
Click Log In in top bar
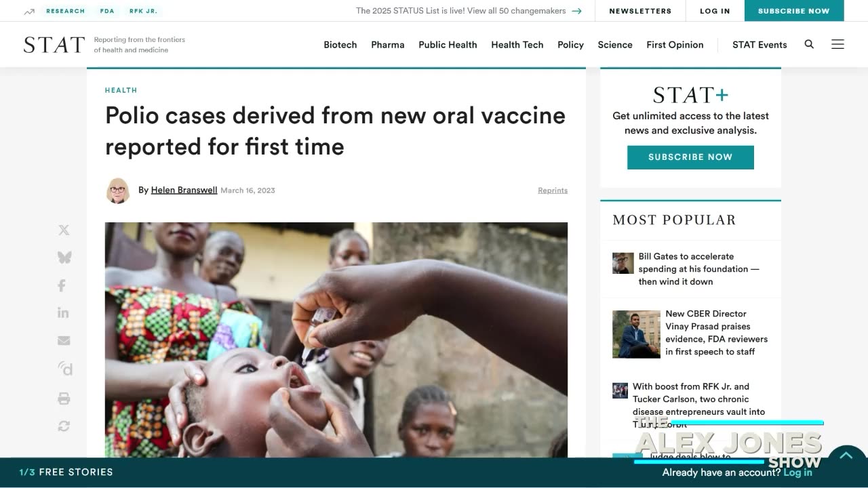coord(715,11)
